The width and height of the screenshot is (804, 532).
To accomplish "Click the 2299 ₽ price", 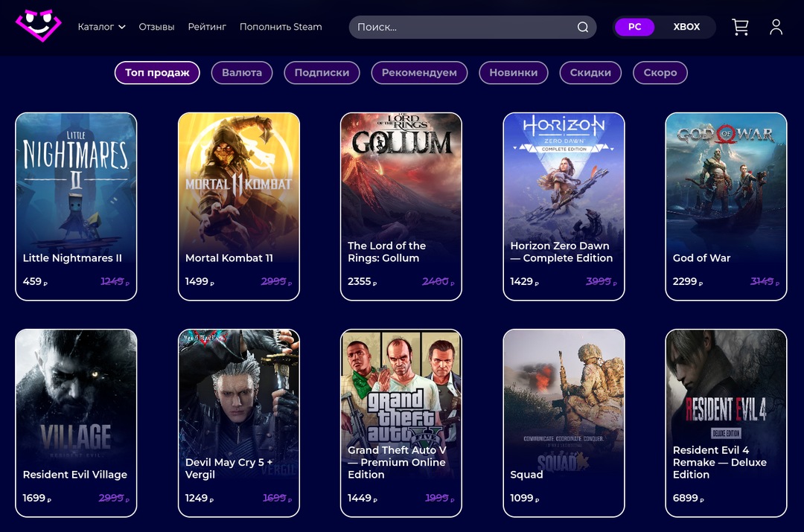I will (688, 281).
